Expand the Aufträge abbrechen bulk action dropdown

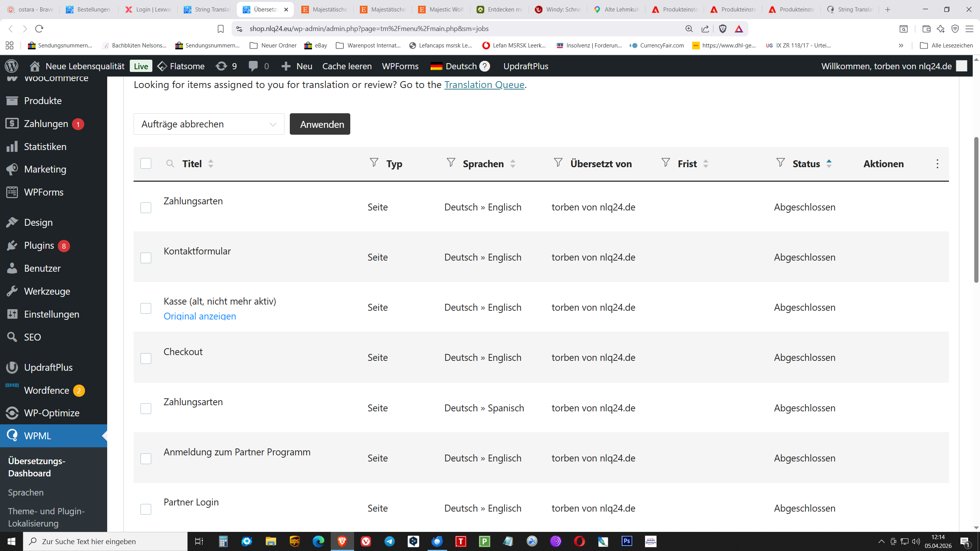point(209,124)
